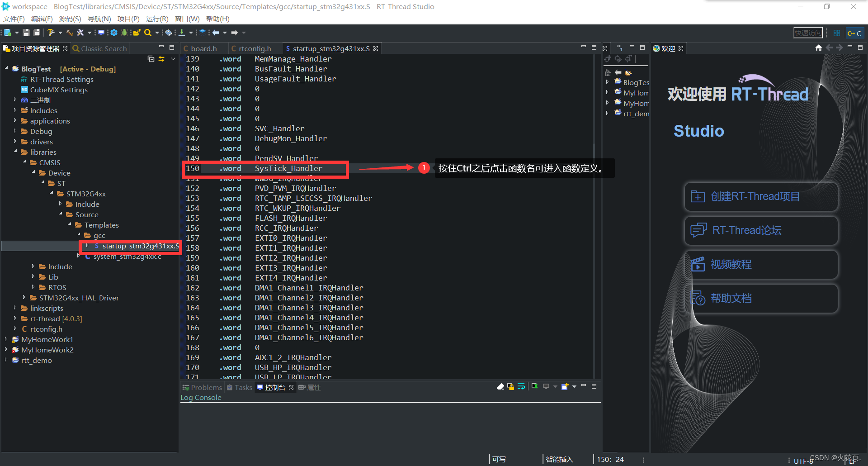The image size is (868, 466).
Task: Click the green Download program arrow icon
Action: coord(182,33)
